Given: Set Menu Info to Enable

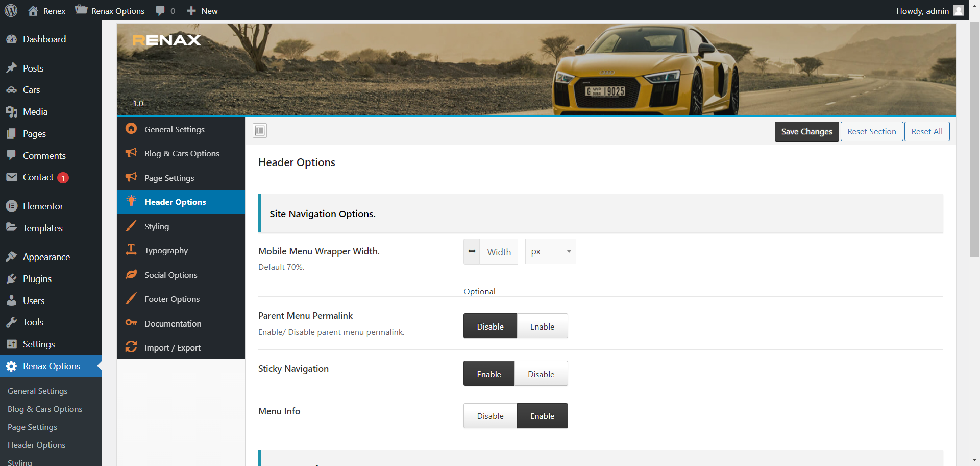Looking at the screenshot, I should coord(542,416).
